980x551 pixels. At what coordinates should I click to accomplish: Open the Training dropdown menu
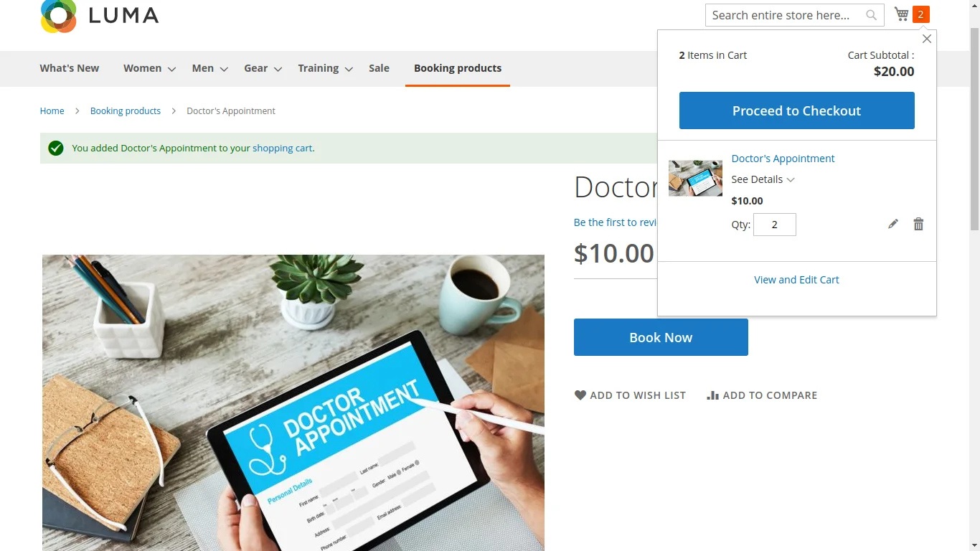point(325,68)
